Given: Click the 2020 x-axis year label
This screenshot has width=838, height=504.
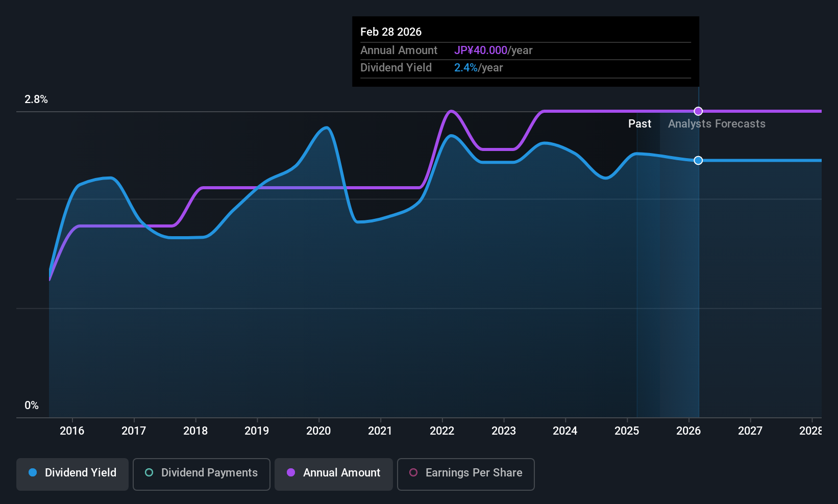Looking at the screenshot, I should tap(318, 431).
